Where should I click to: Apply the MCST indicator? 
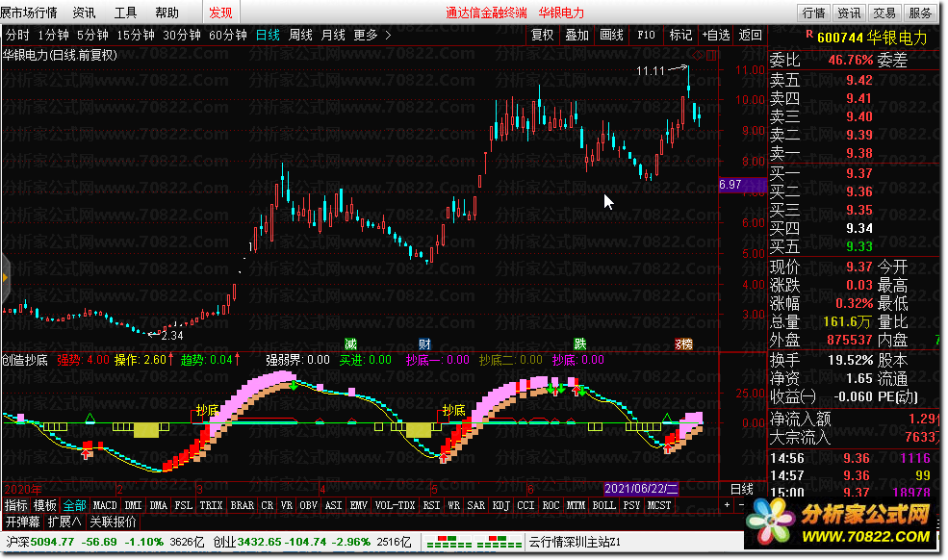coord(659,505)
